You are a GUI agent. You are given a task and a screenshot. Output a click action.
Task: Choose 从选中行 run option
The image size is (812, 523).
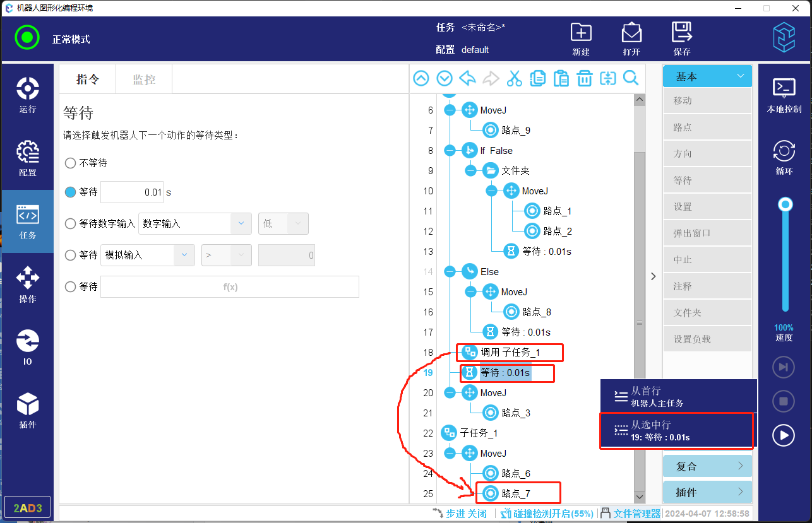click(677, 431)
